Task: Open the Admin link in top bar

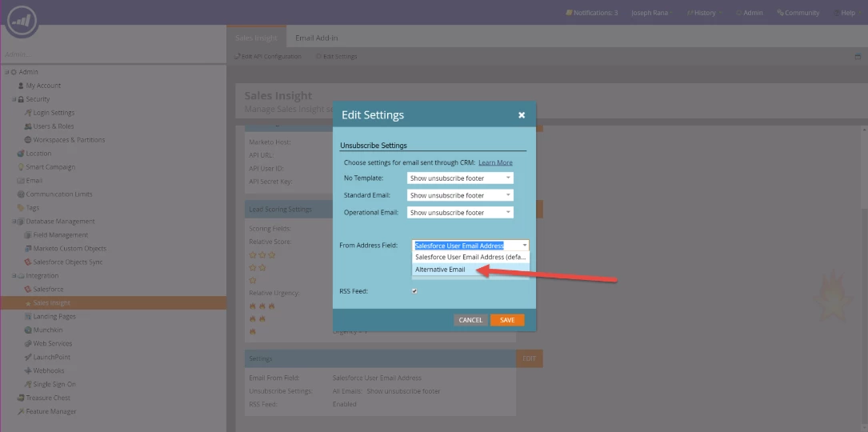Action: coord(749,13)
